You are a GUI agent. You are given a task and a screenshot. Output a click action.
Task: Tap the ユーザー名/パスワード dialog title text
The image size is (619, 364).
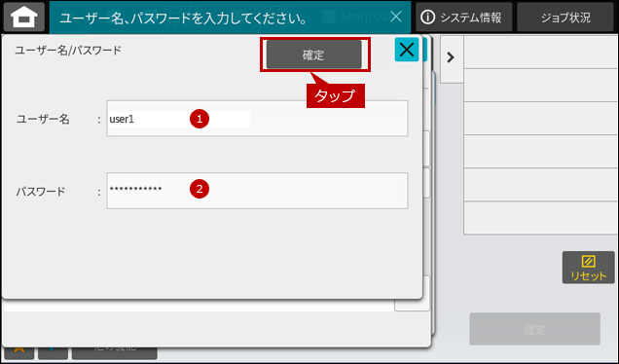68,51
